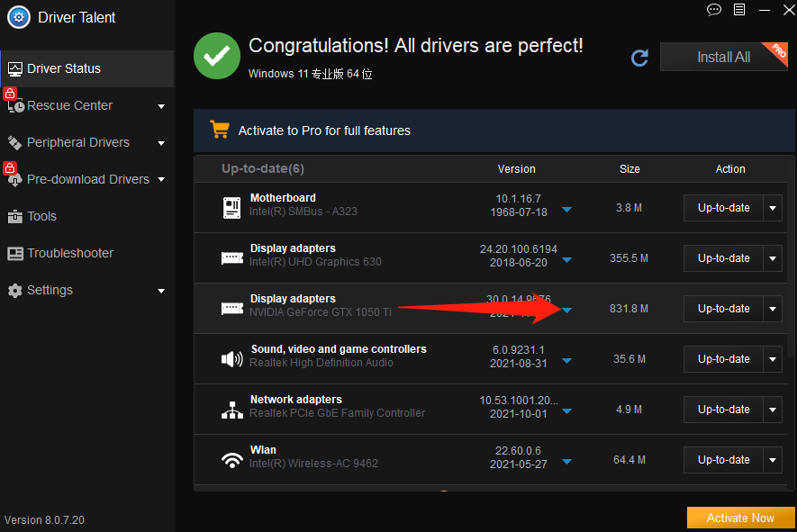Image resolution: width=797 pixels, height=532 pixels.
Task: Click the refresh scan icon
Action: (639, 58)
